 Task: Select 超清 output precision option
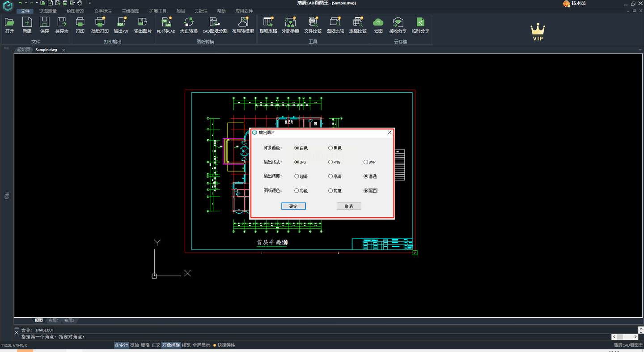(x=297, y=176)
